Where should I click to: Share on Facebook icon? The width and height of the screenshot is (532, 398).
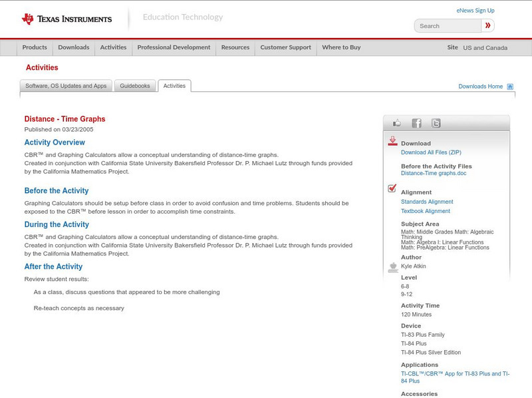(x=416, y=123)
